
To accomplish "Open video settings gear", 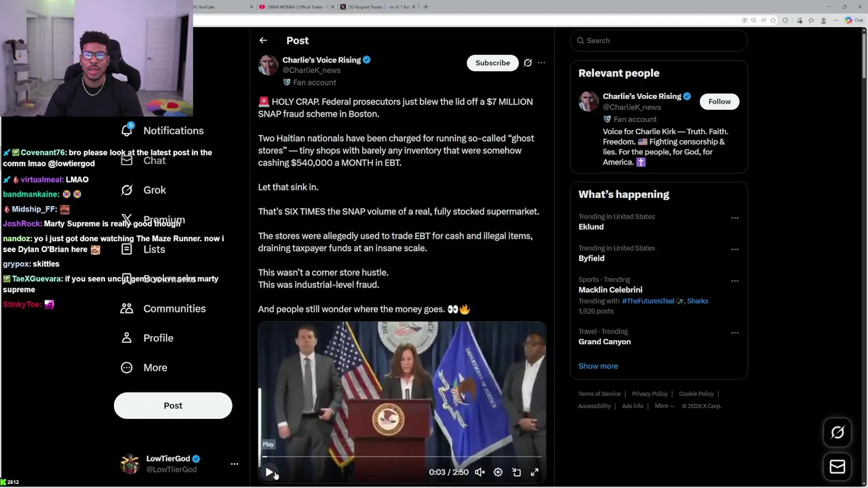I will coord(498,472).
